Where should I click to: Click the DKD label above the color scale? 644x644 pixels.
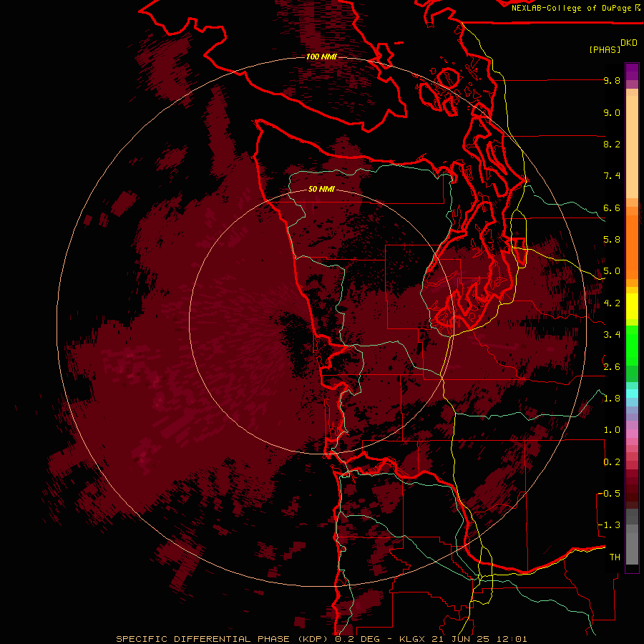629,43
